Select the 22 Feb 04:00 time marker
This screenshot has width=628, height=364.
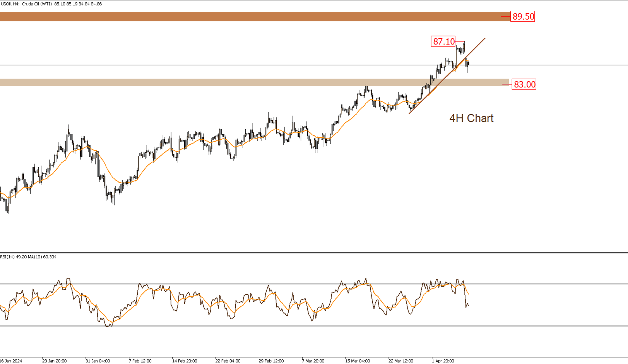coord(228,361)
